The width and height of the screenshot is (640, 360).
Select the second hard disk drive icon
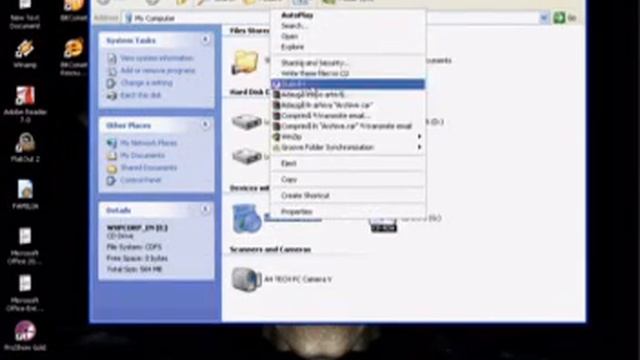pyautogui.click(x=247, y=156)
